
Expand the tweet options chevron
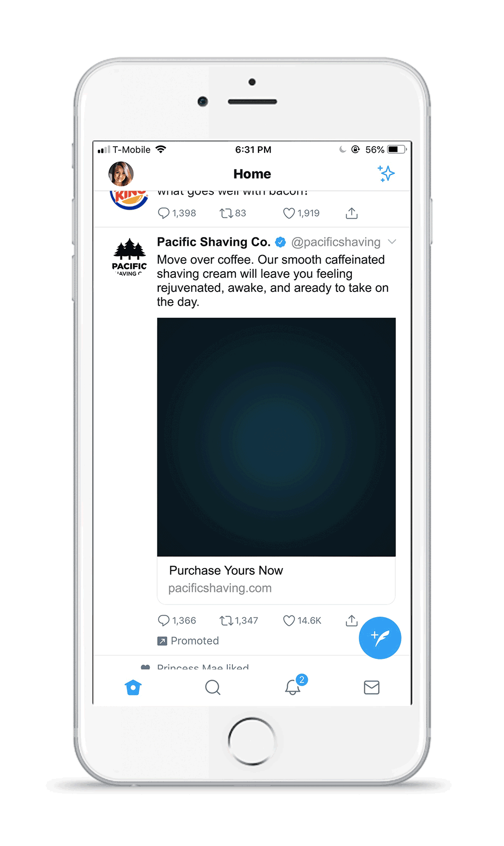[x=392, y=242]
